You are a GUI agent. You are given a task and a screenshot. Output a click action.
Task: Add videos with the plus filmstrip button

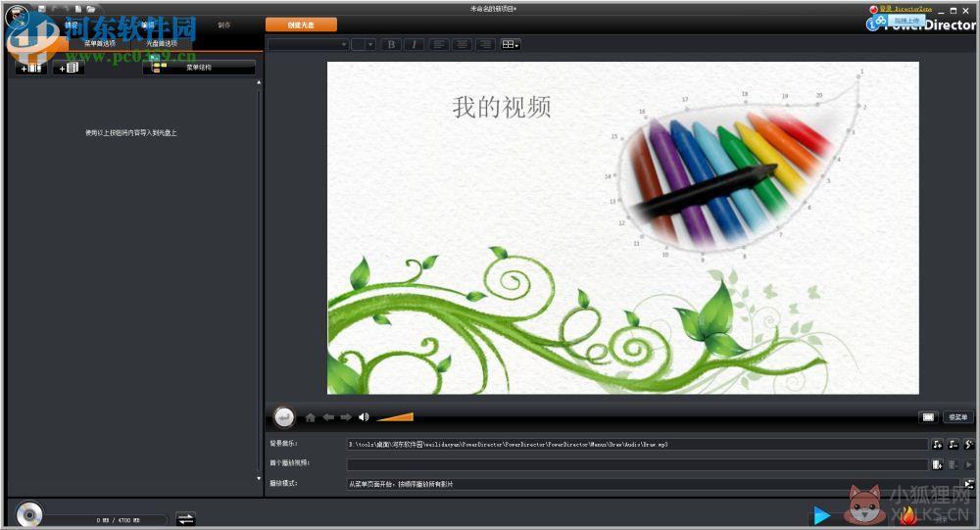[x=30, y=68]
